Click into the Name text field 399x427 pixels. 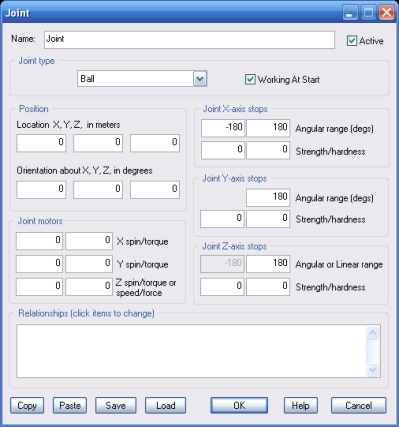pos(189,40)
